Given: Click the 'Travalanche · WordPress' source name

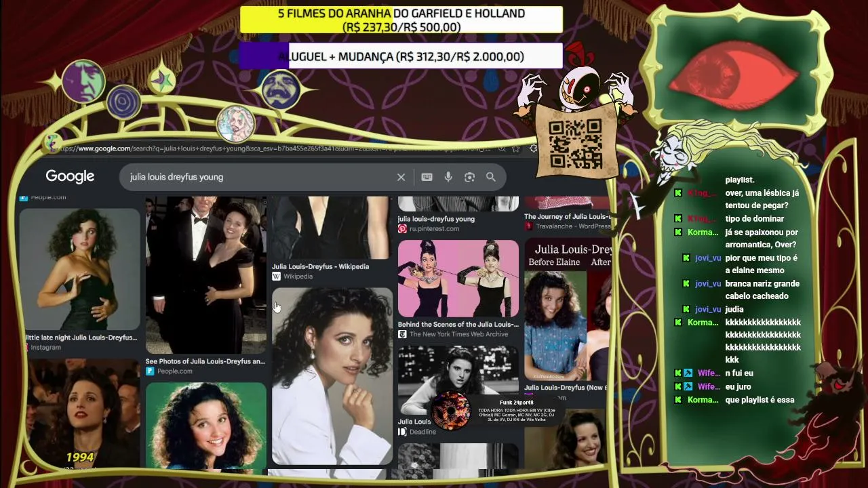Looking at the screenshot, I should coord(574,226).
